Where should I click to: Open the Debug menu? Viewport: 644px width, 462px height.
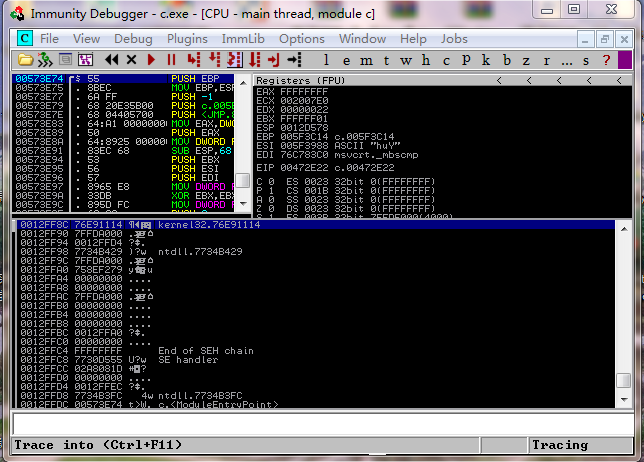(133, 39)
